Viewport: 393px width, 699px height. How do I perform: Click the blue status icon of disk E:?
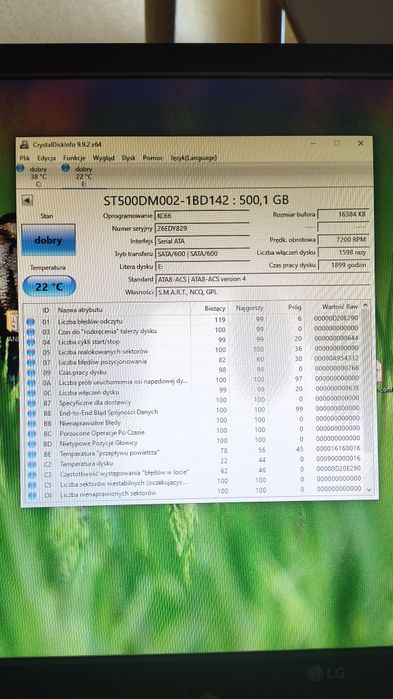pos(66,168)
